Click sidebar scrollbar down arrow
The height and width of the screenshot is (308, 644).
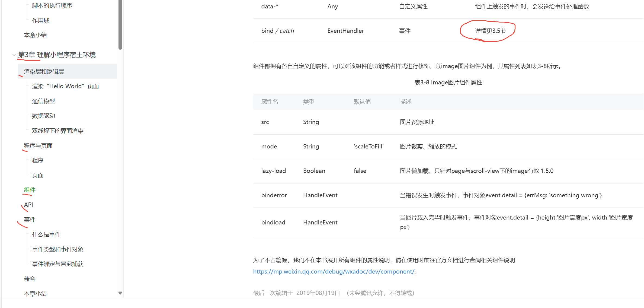120,293
